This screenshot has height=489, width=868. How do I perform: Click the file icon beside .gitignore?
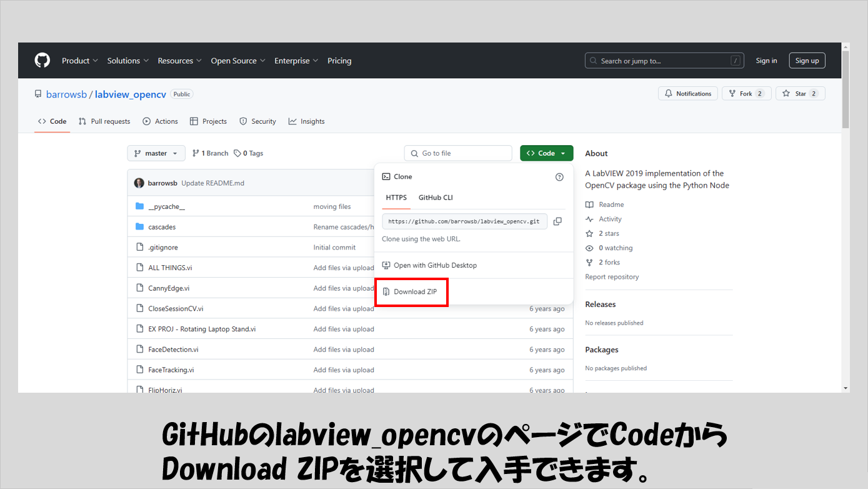point(140,247)
